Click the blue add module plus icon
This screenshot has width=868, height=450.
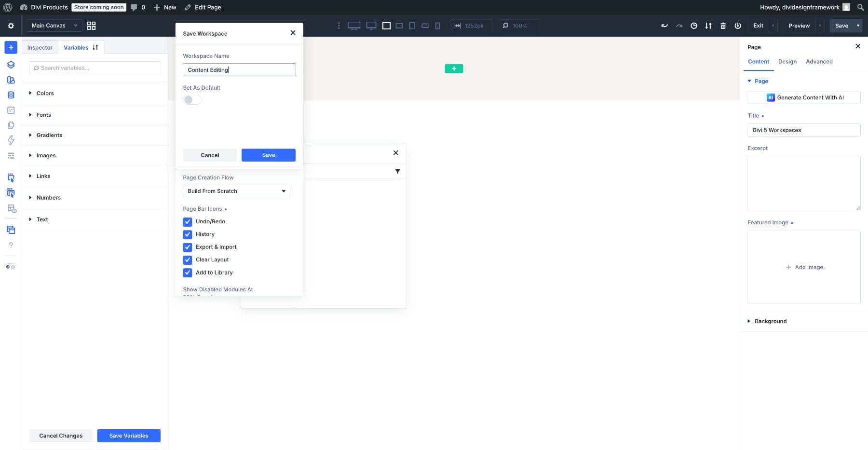point(11,47)
